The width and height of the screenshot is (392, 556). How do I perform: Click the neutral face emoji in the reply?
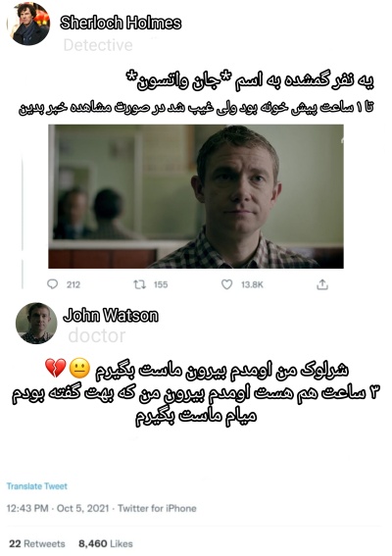pyautogui.click(x=79, y=368)
